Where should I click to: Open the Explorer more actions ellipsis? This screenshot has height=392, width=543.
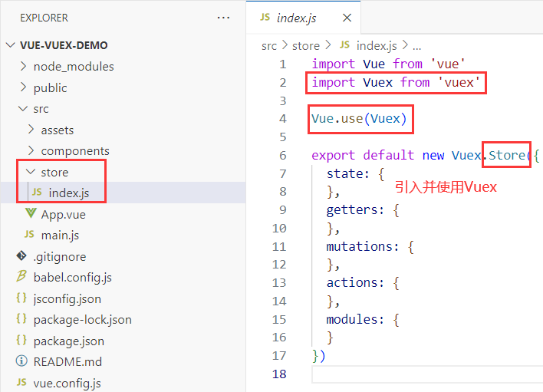(223, 18)
